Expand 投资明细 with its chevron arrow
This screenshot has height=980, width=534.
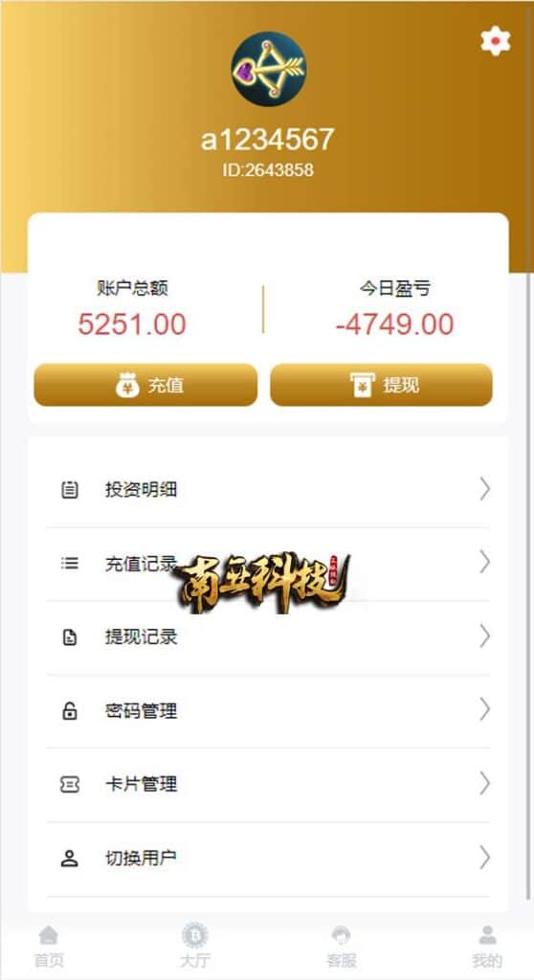point(484,489)
